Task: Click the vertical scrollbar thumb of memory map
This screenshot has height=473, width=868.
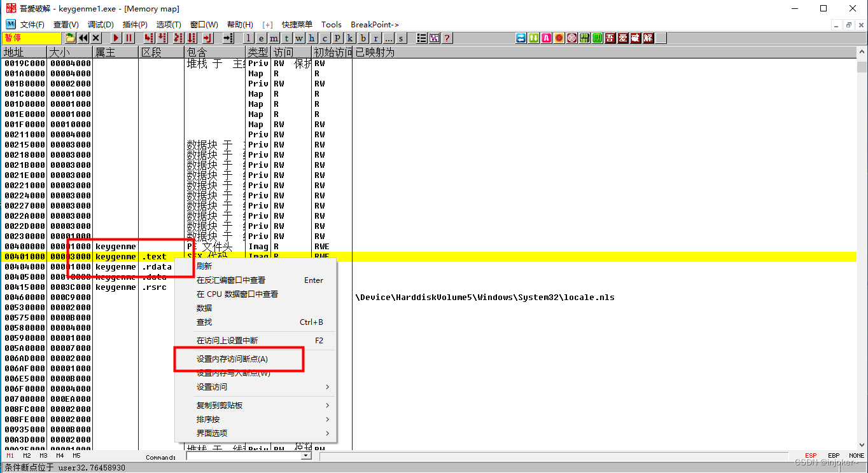Action: click(862, 68)
